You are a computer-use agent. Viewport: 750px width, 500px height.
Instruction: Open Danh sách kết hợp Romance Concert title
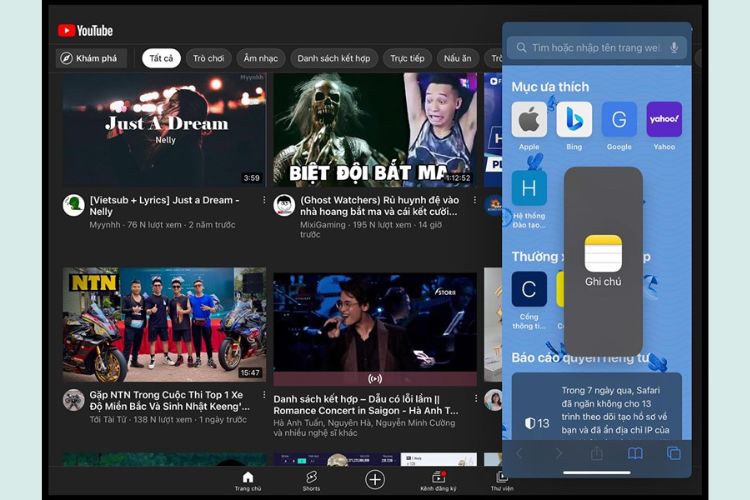pos(366,405)
